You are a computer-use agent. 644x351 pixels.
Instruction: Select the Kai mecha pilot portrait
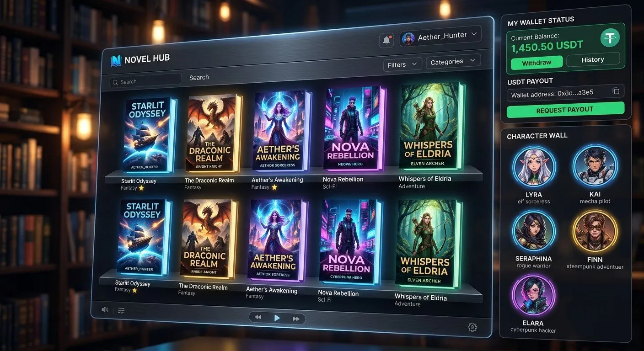tap(595, 166)
